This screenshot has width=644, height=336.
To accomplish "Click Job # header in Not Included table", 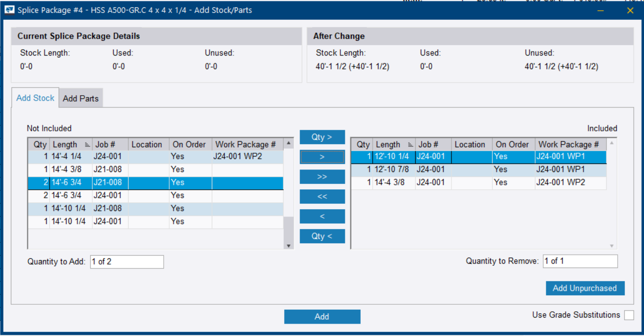I will click(110, 145).
